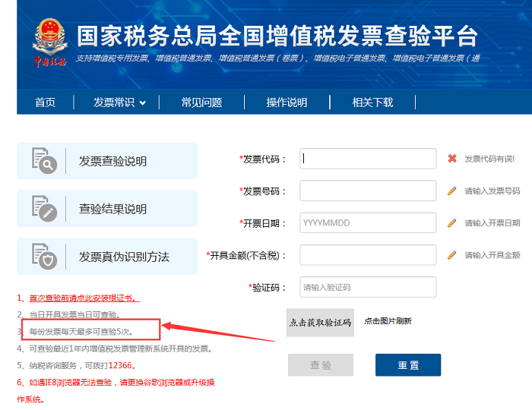Image resolution: width=532 pixels, height=410 pixels.
Task: Open the 首页 navigation item
Action: (x=46, y=102)
